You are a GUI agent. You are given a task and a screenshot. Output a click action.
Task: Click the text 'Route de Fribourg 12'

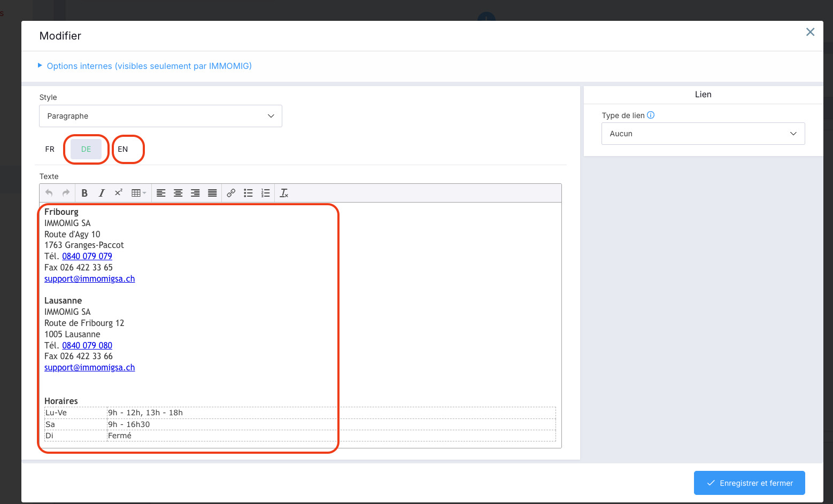click(x=84, y=323)
